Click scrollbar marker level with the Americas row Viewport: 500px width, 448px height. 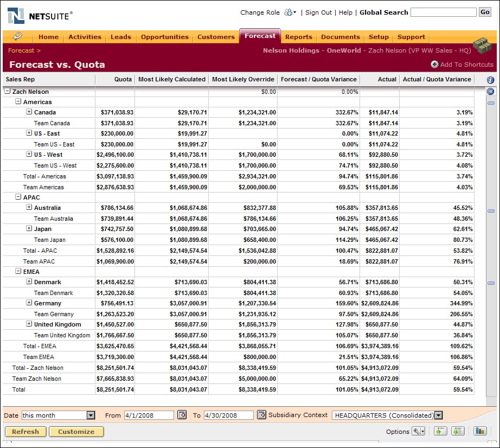tap(491, 103)
